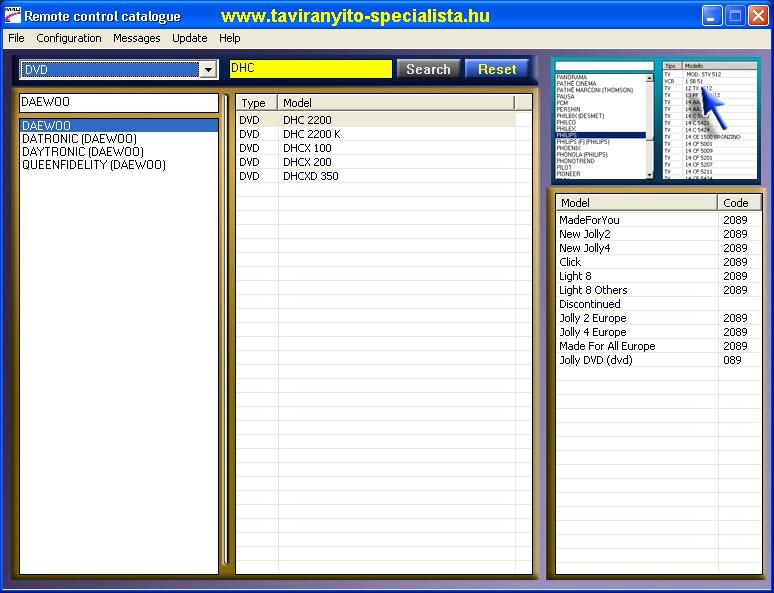Select the New Jolly2 remote row
The height and width of the screenshot is (593, 774).
tap(658, 234)
